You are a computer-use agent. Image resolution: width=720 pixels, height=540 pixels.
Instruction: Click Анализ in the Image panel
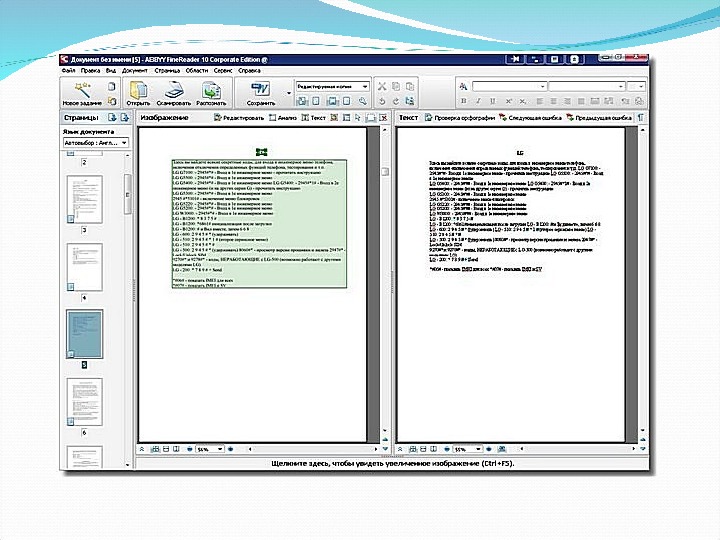[282, 118]
